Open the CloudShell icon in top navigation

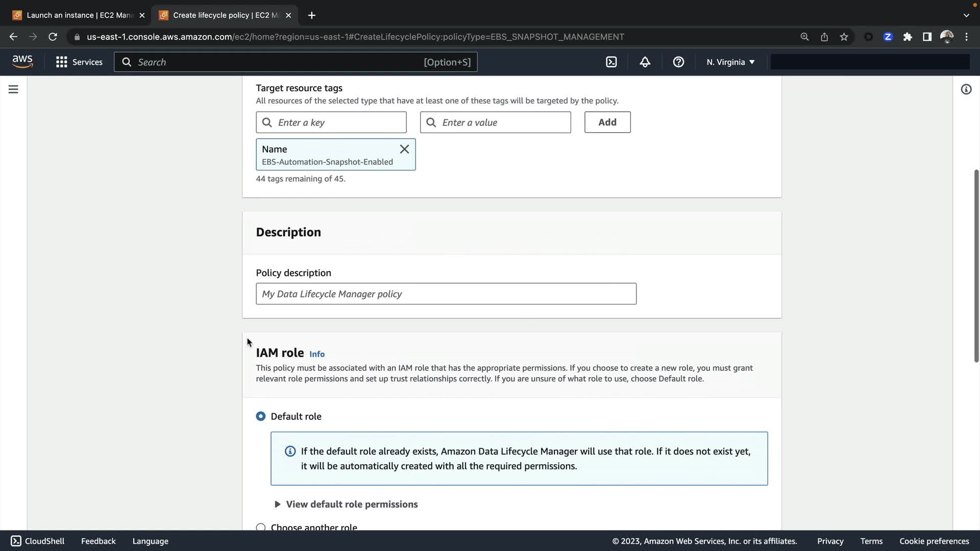(x=611, y=62)
